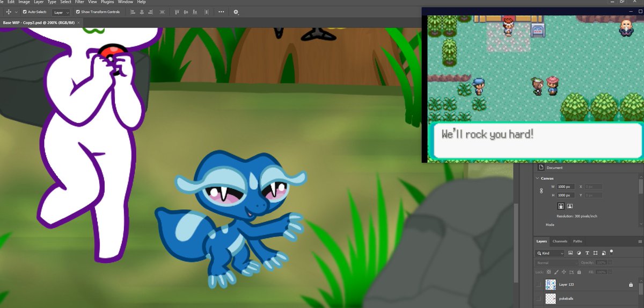
Task: Filter layers by pixel layers icon
Action: tap(570, 253)
